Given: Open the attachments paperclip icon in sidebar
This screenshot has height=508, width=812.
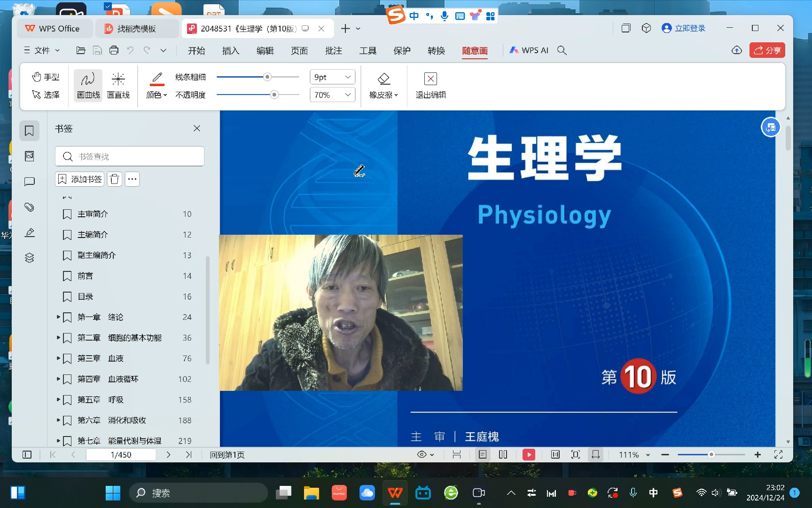Looking at the screenshot, I should (29, 207).
